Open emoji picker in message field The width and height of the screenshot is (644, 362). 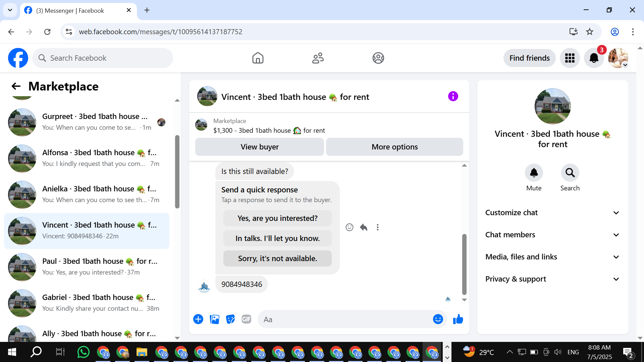(438, 319)
